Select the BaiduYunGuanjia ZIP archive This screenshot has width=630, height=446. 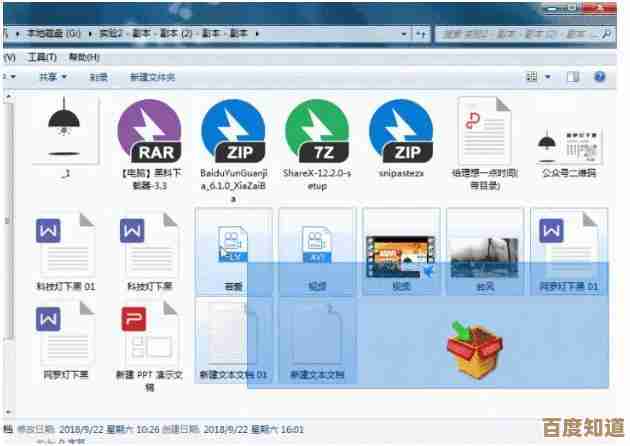click(233, 133)
